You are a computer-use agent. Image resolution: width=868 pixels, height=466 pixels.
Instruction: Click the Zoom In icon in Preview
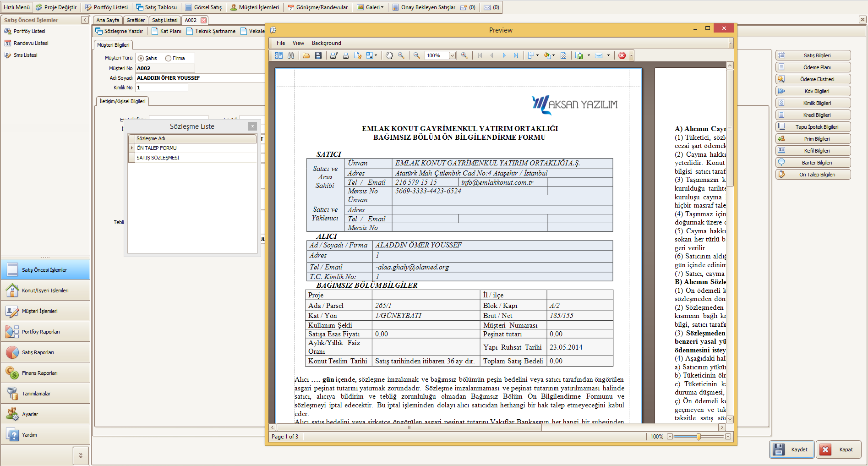coord(464,55)
